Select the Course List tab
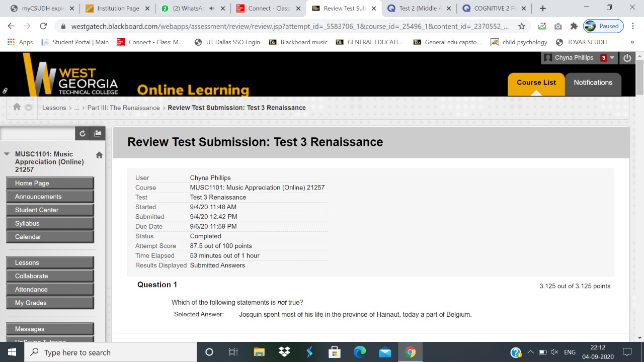Screen dimensions: 644x362 click(536, 83)
